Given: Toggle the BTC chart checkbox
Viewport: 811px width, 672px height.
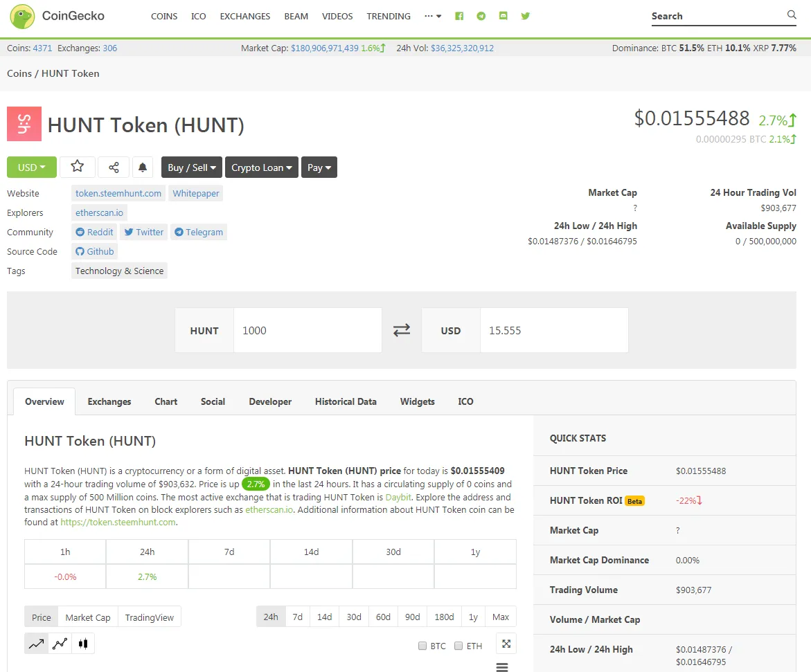Looking at the screenshot, I should coord(422,646).
